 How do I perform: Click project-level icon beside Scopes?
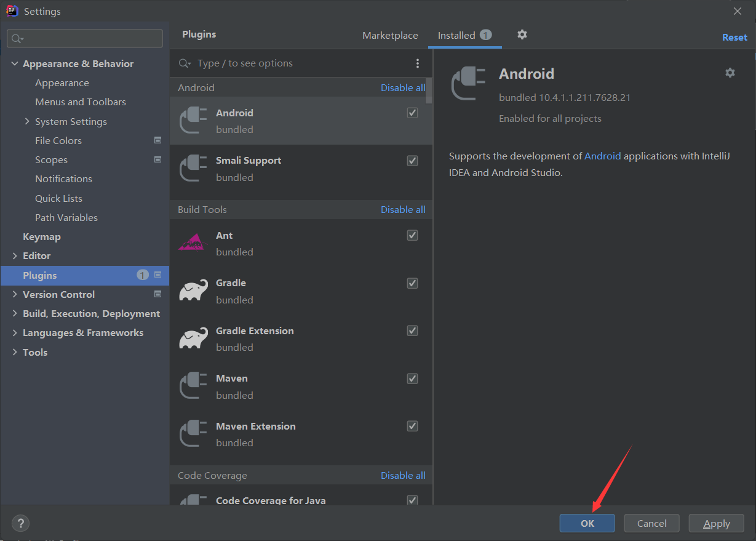[x=157, y=159]
